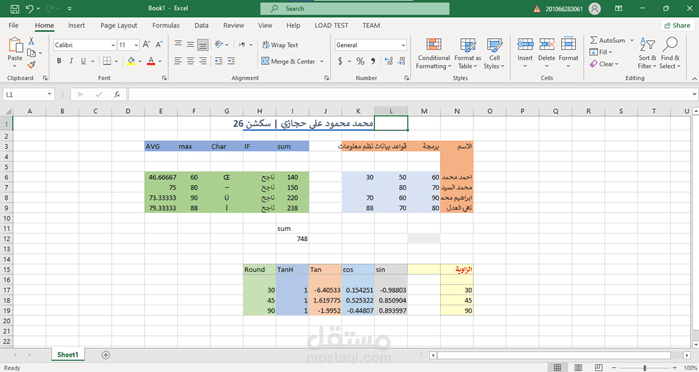Select the Sheet1 tab

pyautogui.click(x=68, y=355)
